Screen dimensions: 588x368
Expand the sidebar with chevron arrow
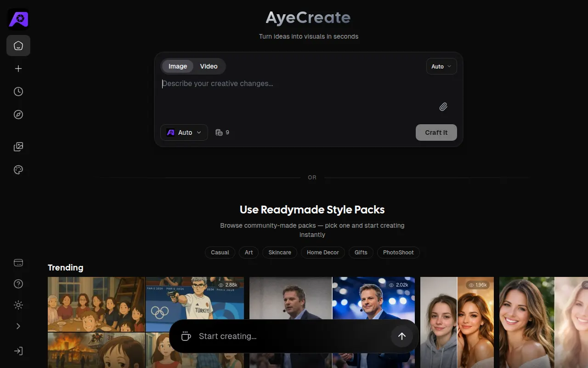click(18, 326)
